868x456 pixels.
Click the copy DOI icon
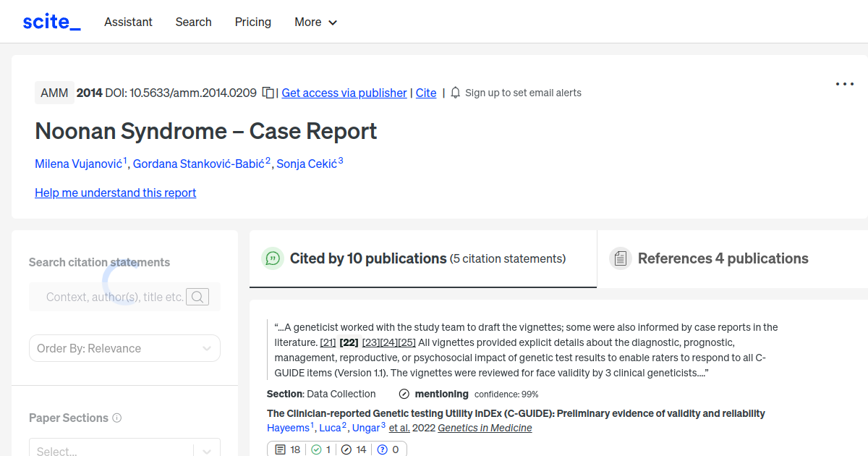point(268,92)
